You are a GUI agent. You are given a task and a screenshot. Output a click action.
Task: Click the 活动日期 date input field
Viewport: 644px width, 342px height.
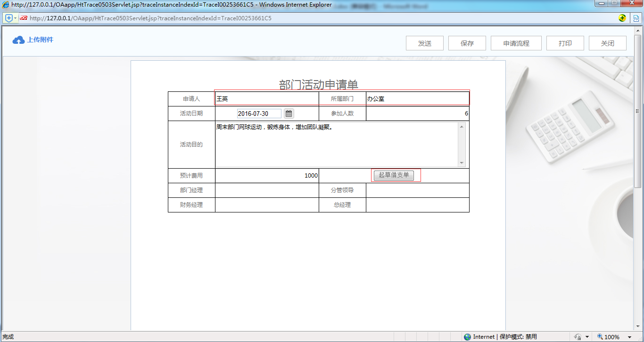click(259, 113)
